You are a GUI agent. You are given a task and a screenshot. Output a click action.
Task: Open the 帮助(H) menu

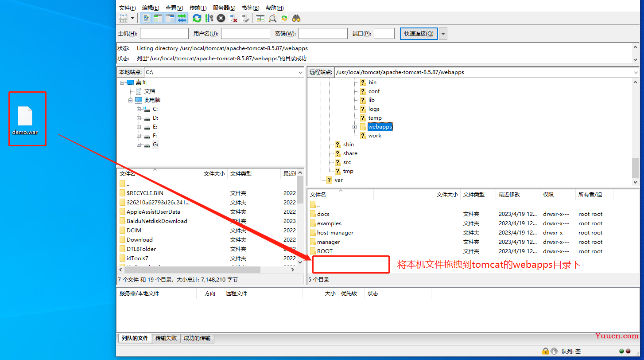click(275, 8)
